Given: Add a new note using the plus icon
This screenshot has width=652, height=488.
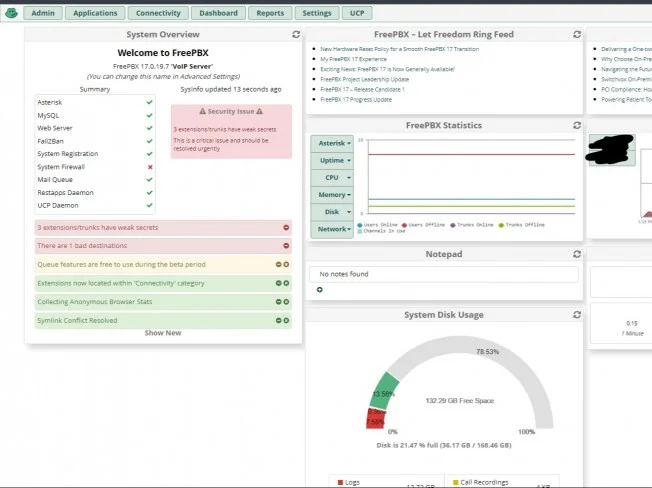Looking at the screenshot, I should click(x=320, y=290).
